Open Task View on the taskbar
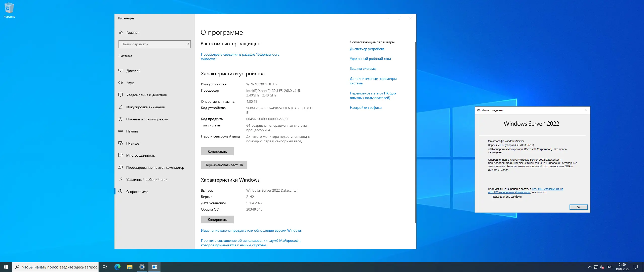Screen dimensions: 644x272 point(105,267)
